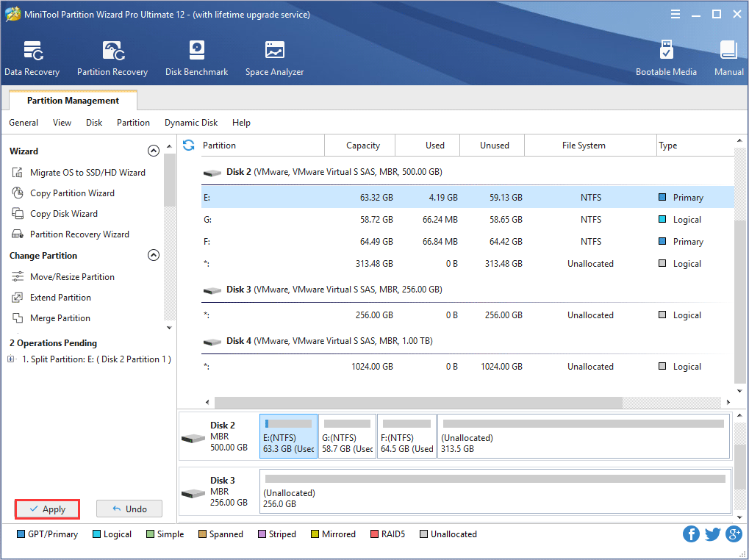Viewport: 749px width, 560px height.
Task: Select Disk 2 313.5 GB unallocated block
Action: (584, 437)
